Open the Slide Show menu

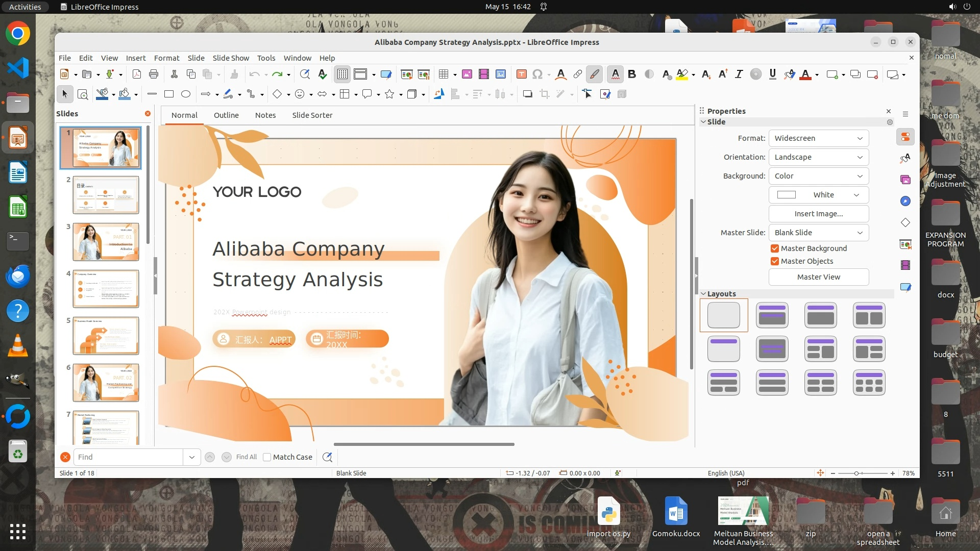[231, 58]
